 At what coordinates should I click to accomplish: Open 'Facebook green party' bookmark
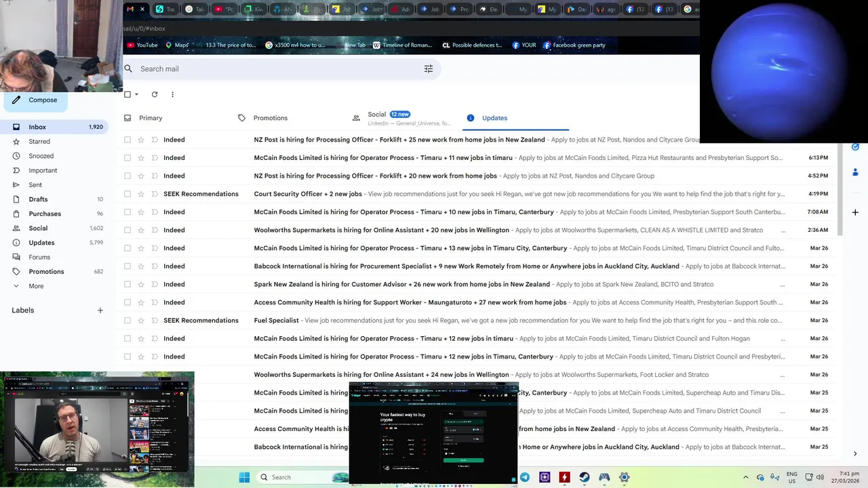574,45
